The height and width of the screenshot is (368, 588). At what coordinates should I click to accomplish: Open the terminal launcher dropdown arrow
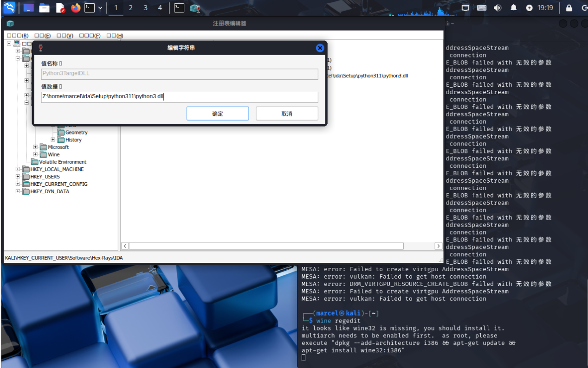click(x=100, y=8)
